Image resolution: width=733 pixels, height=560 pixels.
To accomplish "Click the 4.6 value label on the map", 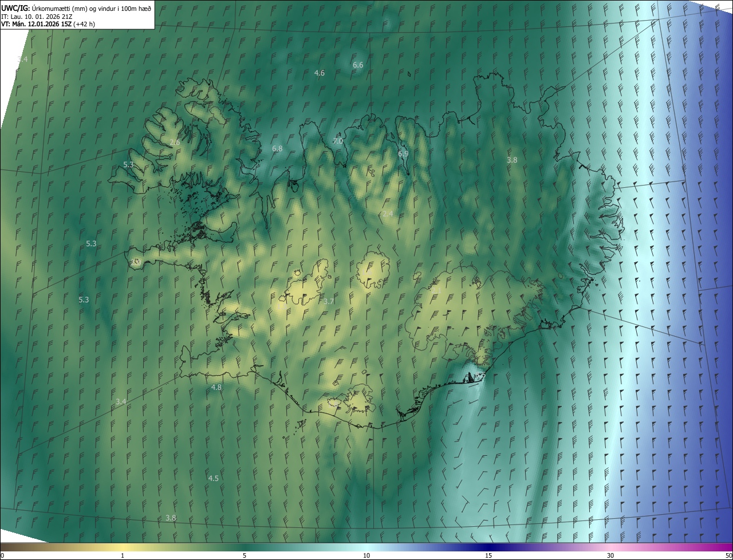I will coord(320,73).
